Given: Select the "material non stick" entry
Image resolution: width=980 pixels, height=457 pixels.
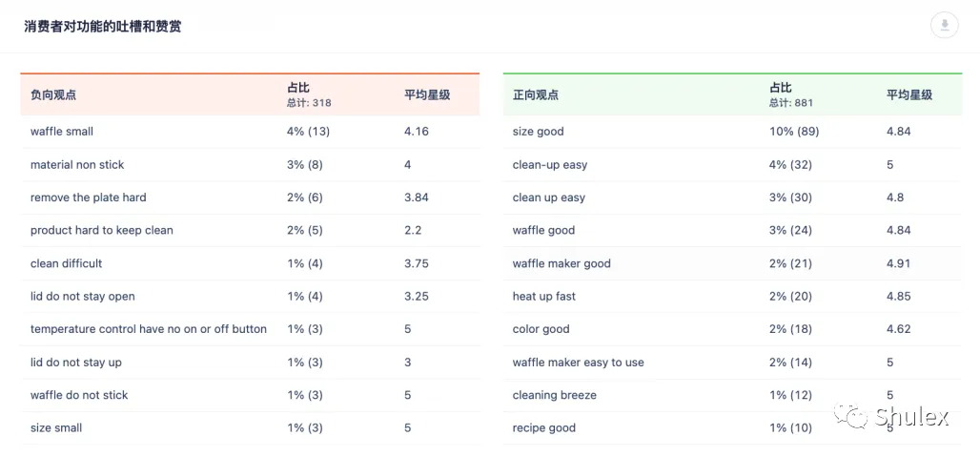Looking at the screenshot, I should 250,165.
